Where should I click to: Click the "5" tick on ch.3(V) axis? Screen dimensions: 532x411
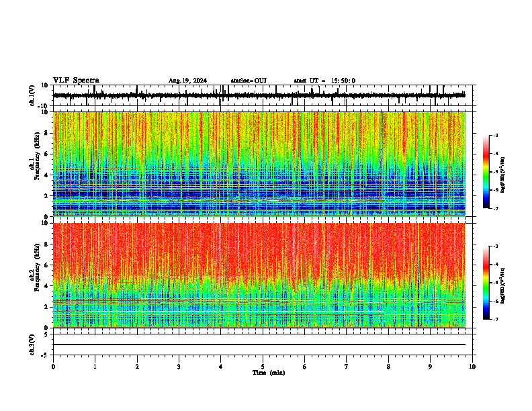[x=46, y=334]
